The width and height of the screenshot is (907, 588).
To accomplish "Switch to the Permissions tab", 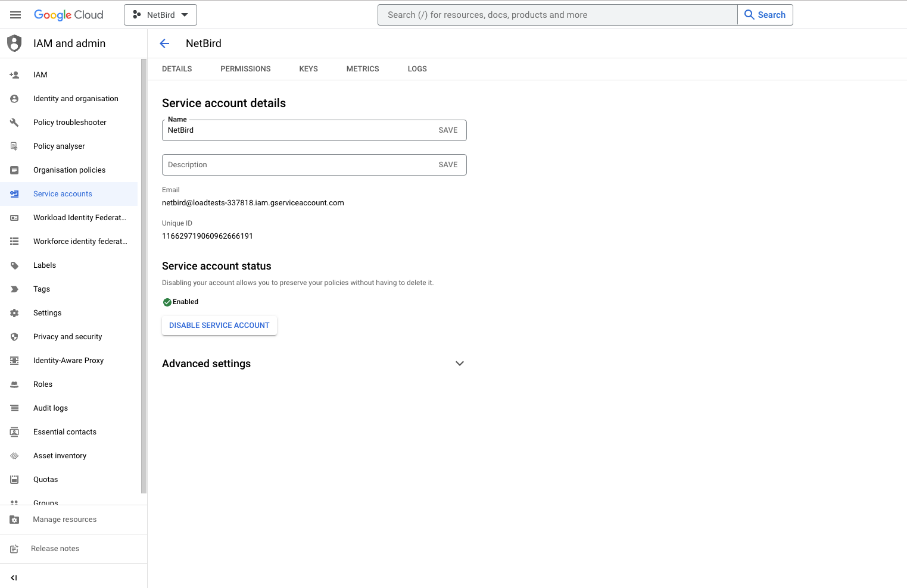I will click(x=245, y=69).
